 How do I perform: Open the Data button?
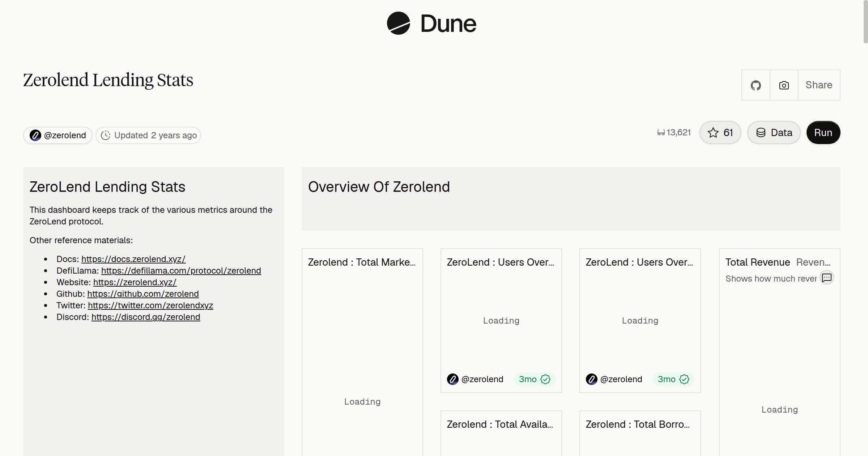click(x=774, y=132)
